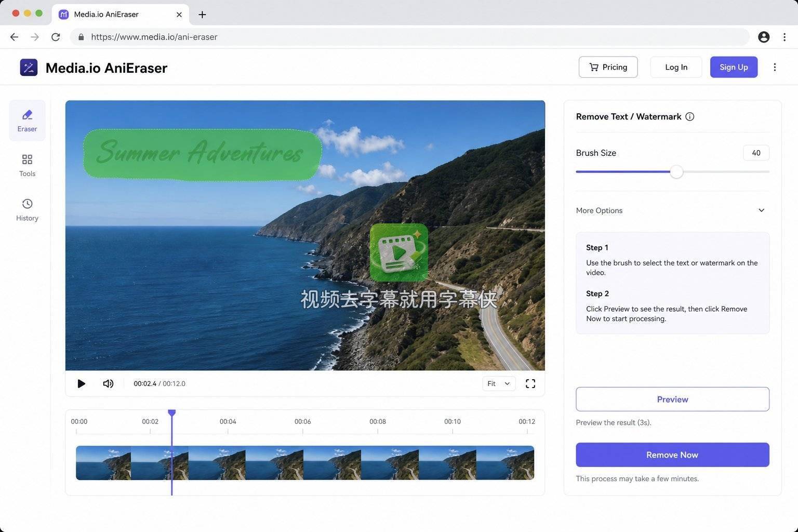Image resolution: width=798 pixels, height=532 pixels.
Task: Click the green brushed selection over Summer Adventures
Action: click(202, 154)
